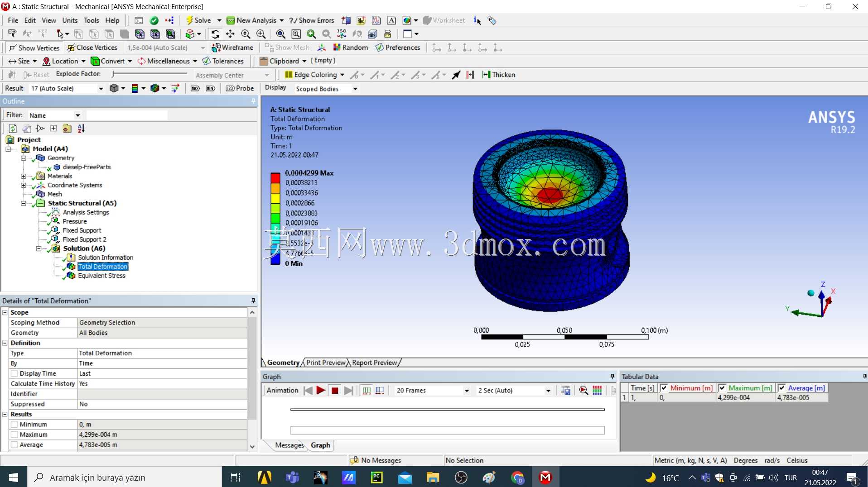Uncheck the Average [m] column checkbox
868x487 pixels.
click(782, 388)
